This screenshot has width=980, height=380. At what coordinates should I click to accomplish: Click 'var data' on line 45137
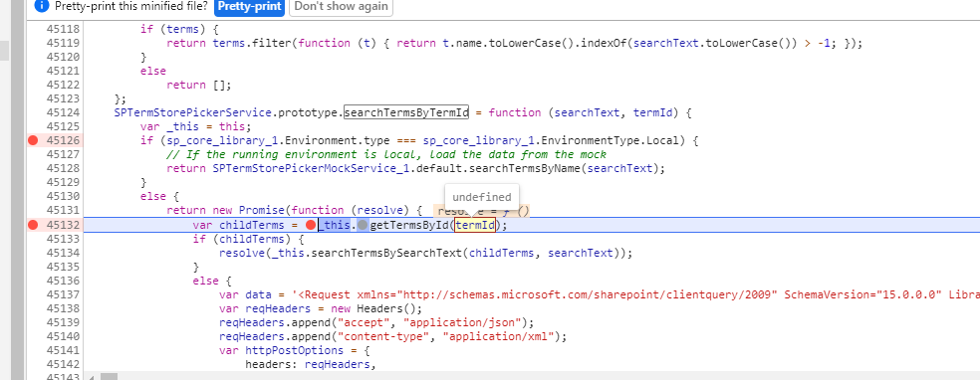pos(245,294)
